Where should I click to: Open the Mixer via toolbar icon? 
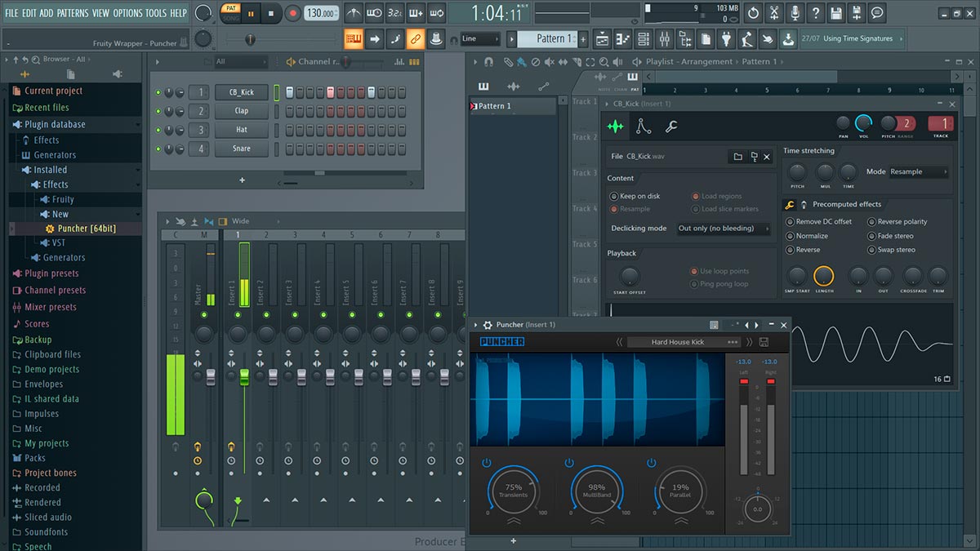664,38
